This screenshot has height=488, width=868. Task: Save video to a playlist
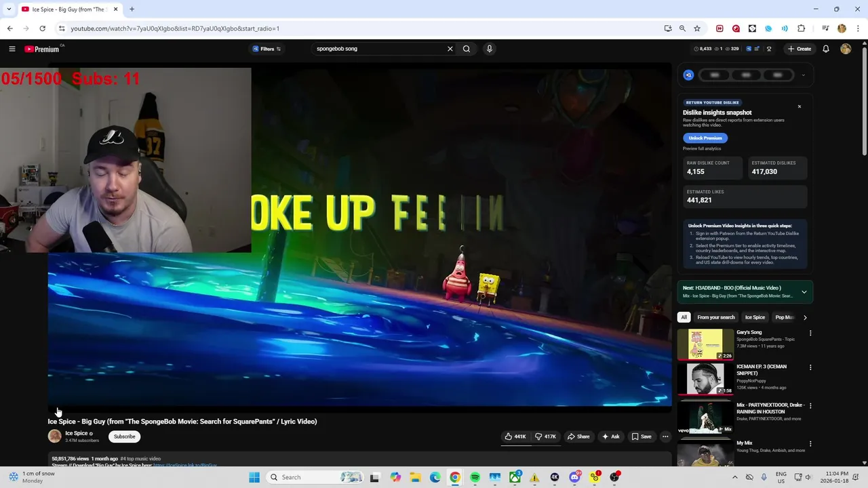642,436
